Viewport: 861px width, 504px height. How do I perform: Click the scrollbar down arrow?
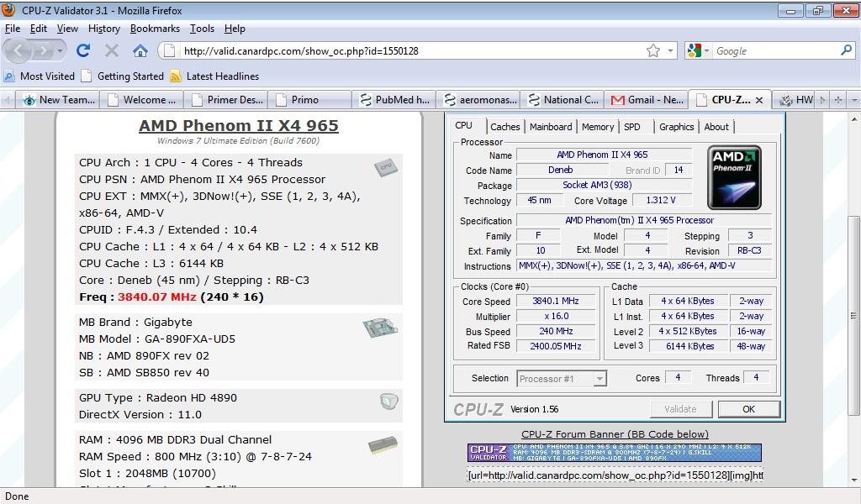click(853, 480)
